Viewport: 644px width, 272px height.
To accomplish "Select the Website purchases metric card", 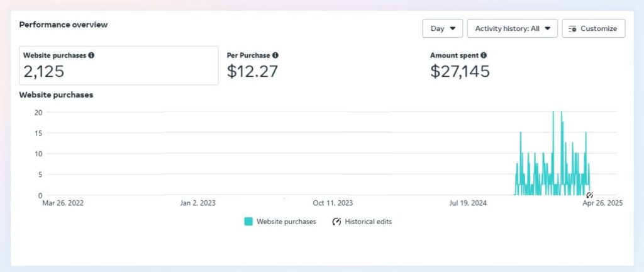I will coord(119,65).
